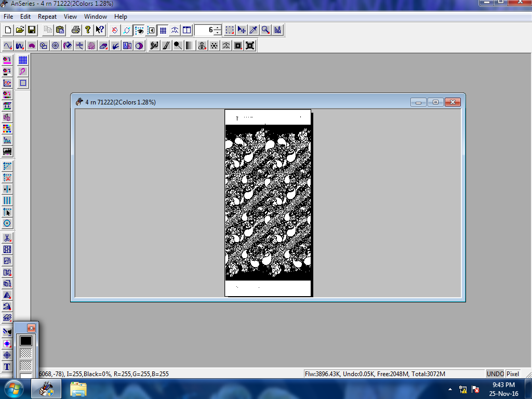
Task: Select the sine curve drawing tool
Action: (8, 46)
